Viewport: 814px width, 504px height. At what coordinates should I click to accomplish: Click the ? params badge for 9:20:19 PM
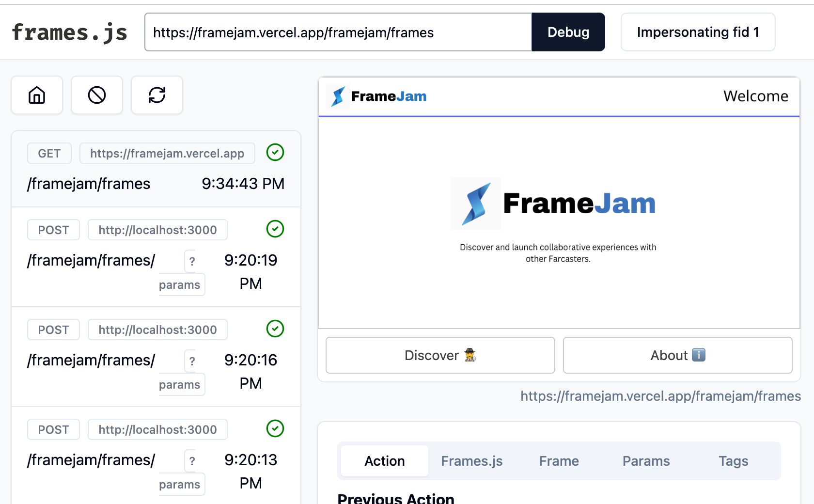tap(182, 273)
